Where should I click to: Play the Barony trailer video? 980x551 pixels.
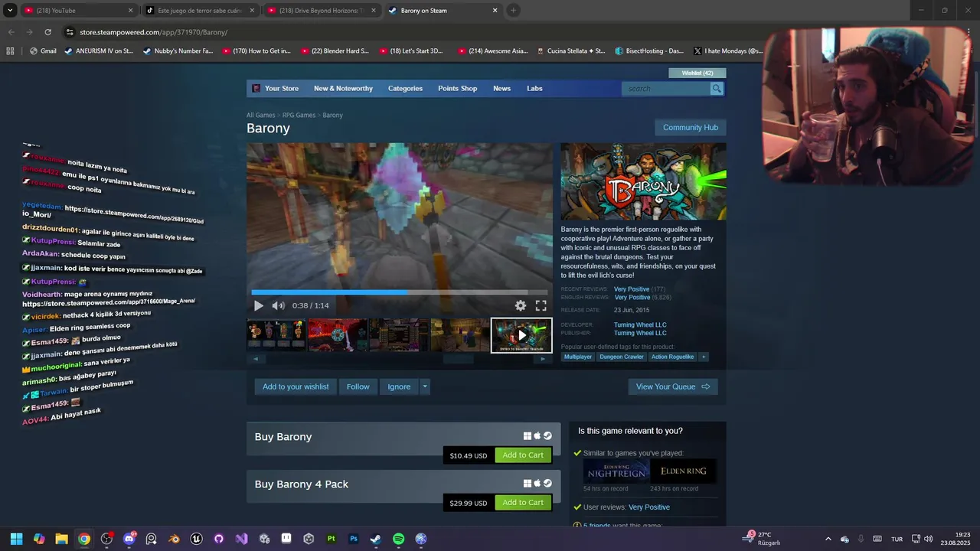tap(259, 305)
